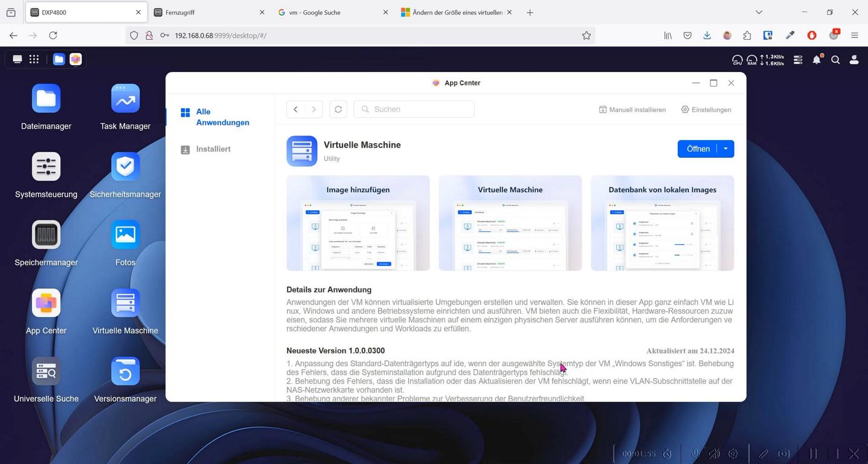The width and height of the screenshot is (868, 464).
Task: Open the Firefox hamburger menu
Action: (x=854, y=36)
